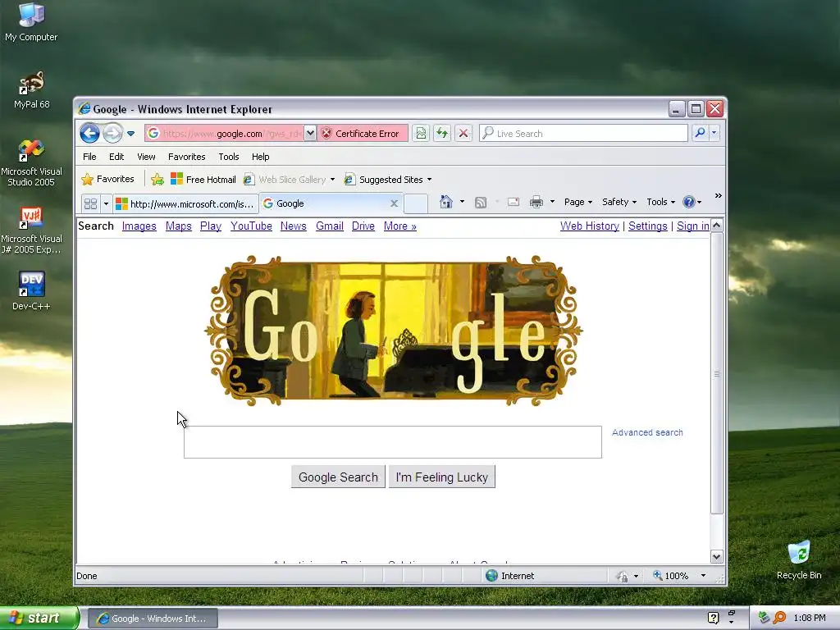Click the Windows Start button

tap(39, 619)
